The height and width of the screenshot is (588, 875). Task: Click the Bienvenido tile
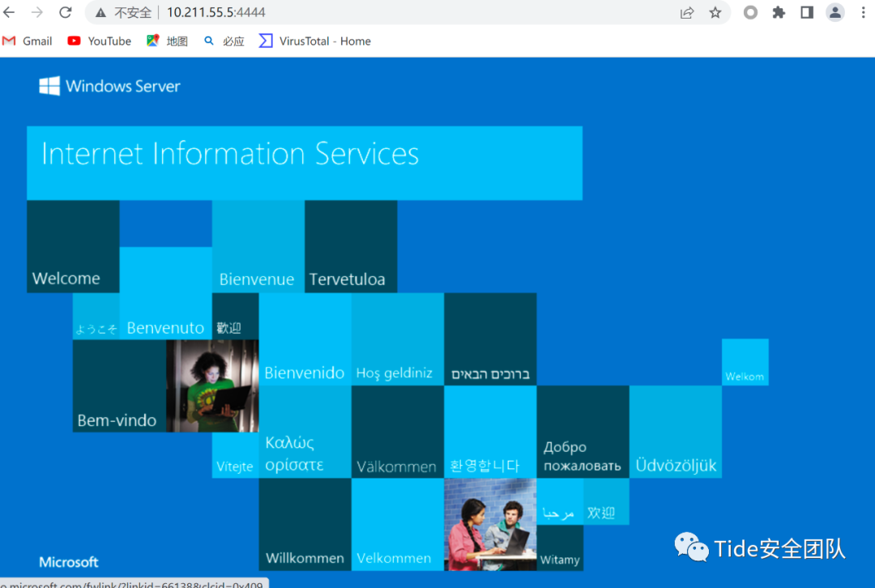coord(305,339)
